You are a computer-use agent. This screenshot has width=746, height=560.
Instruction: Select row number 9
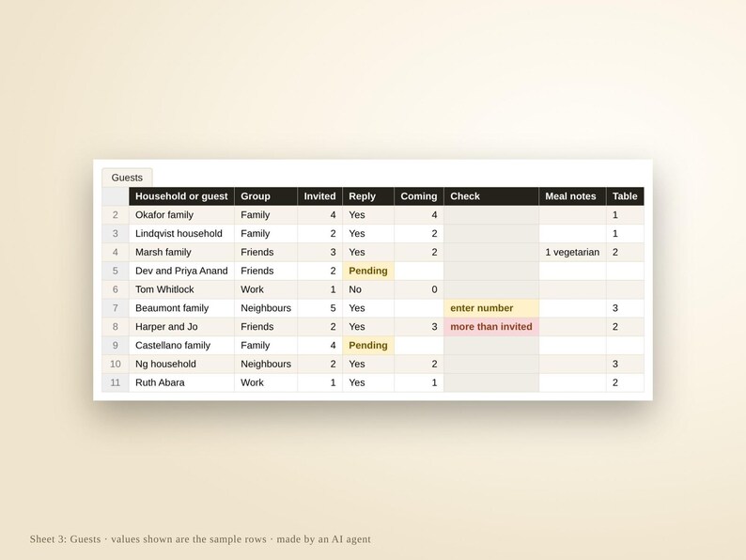coord(116,346)
